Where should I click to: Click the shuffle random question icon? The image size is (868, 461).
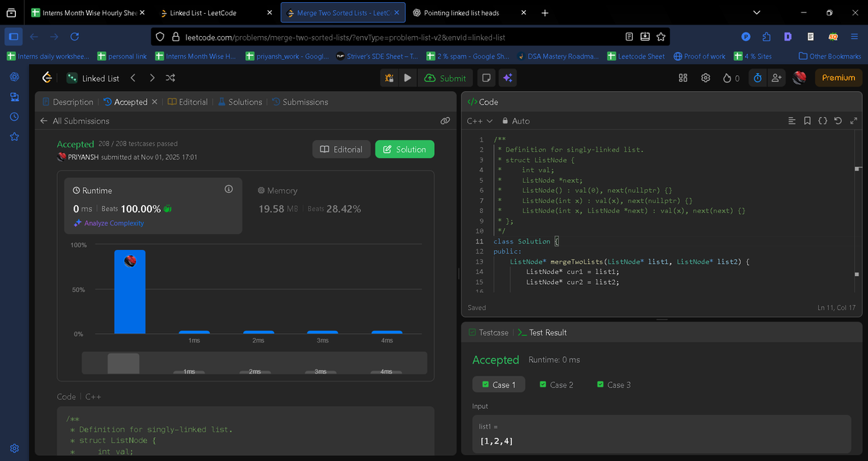[169, 78]
